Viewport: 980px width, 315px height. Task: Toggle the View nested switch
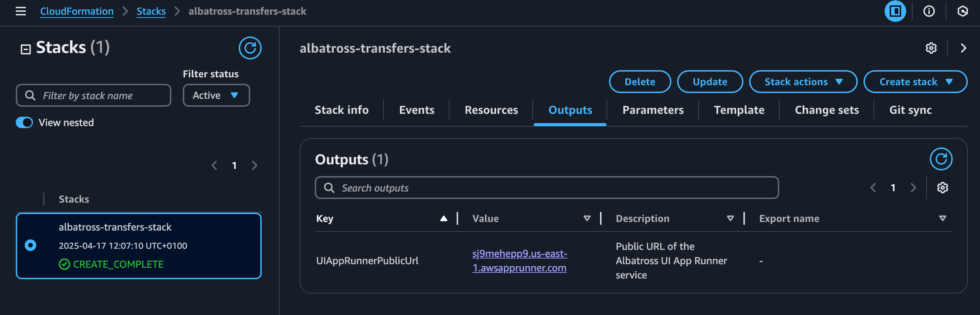(x=24, y=122)
